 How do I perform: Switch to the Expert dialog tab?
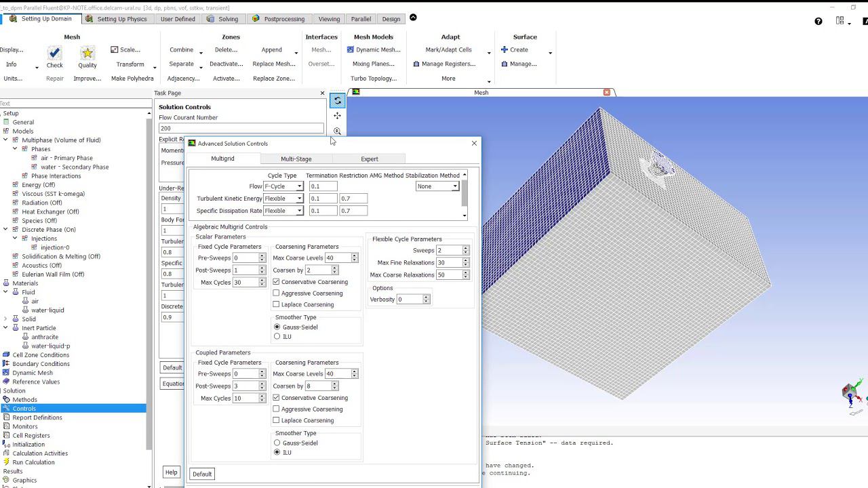click(x=370, y=159)
